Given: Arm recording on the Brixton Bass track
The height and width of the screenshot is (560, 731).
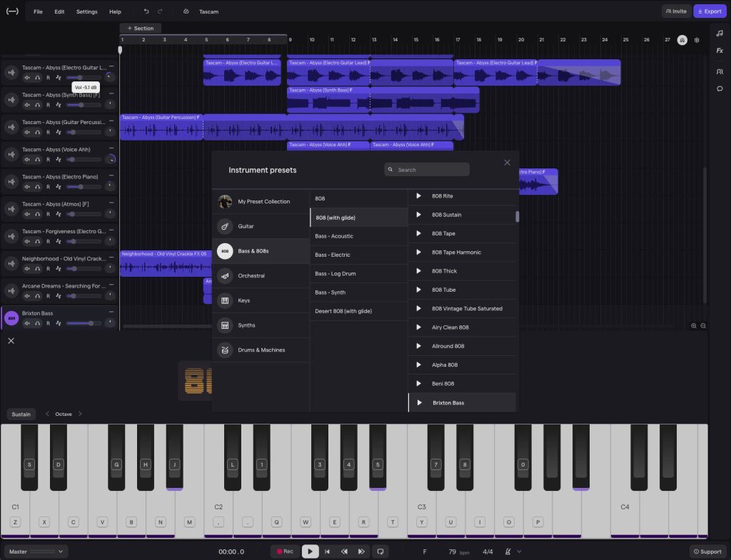Looking at the screenshot, I should point(48,323).
